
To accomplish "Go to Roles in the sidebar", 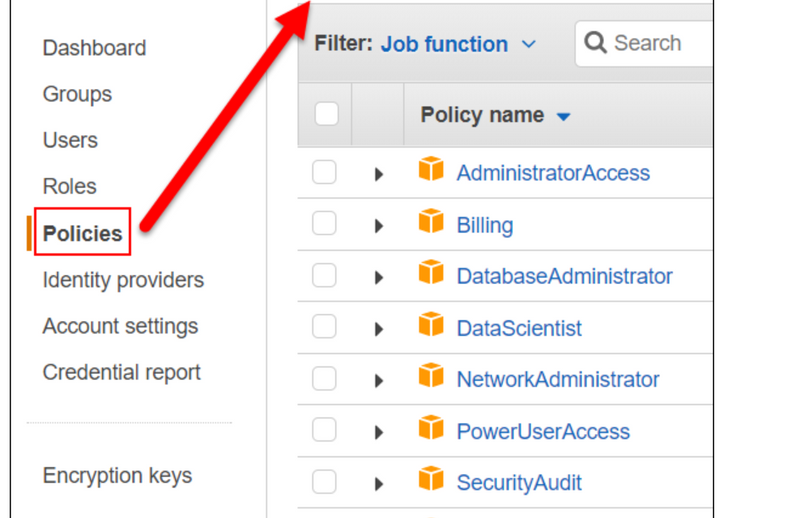I will point(69,186).
